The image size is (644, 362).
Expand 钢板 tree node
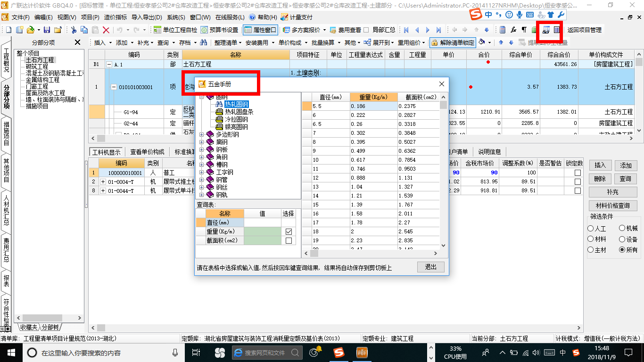point(202,149)
